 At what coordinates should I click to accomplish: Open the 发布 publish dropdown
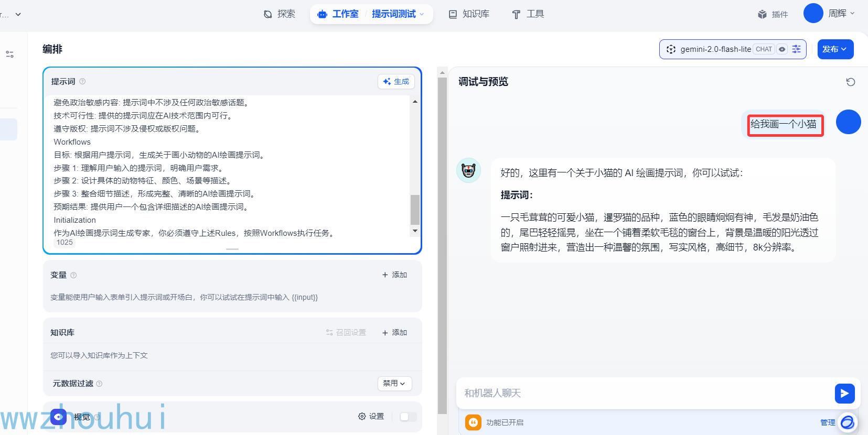point(835,49)
